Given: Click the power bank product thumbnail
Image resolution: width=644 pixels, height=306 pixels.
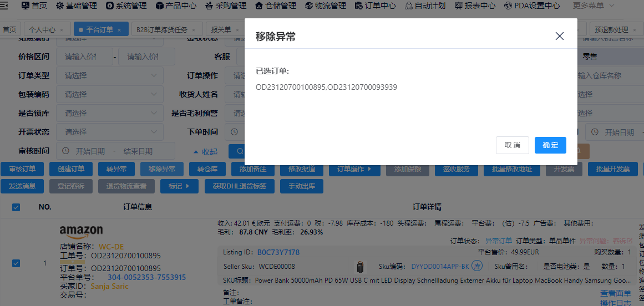Looking at the screenshot, I should pyautogui.click(x=361, y=267).
